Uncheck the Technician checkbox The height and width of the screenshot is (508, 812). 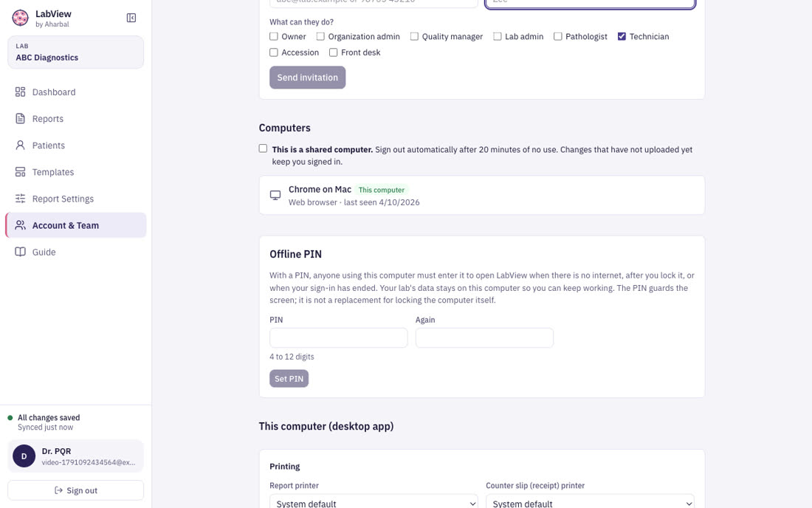[622, 36]
